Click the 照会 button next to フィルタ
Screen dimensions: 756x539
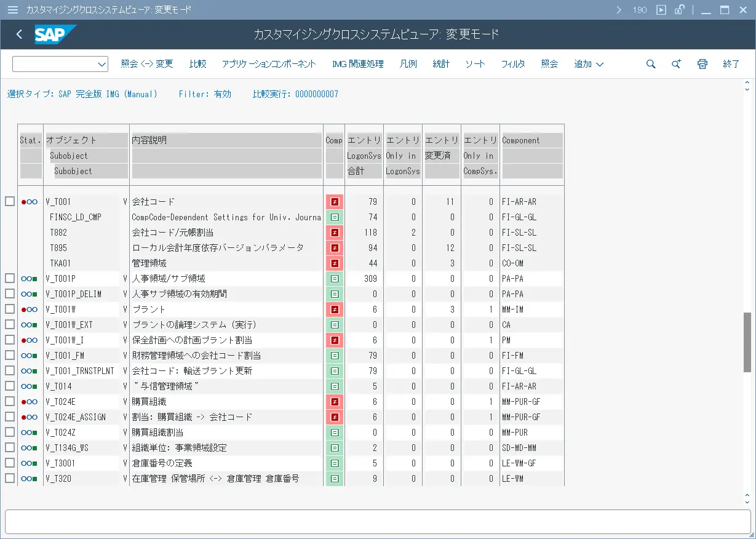point(549,64)
